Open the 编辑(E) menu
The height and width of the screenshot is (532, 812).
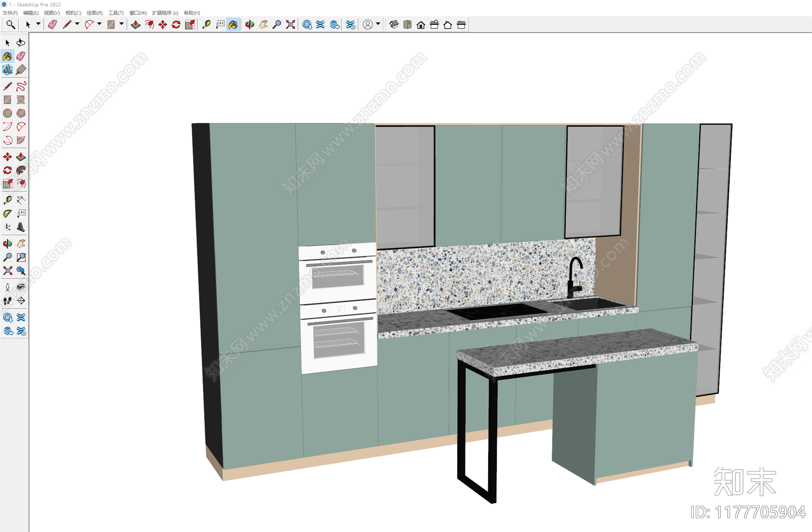point(31,13)
